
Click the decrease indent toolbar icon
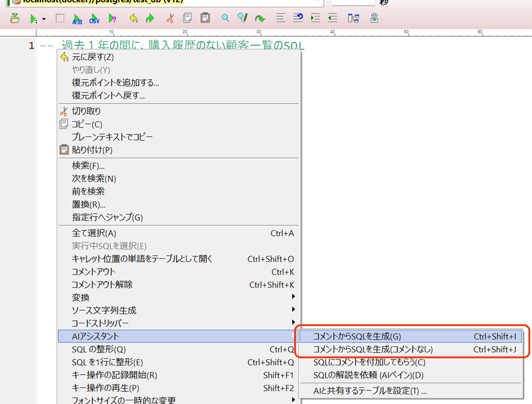[333, 18]
